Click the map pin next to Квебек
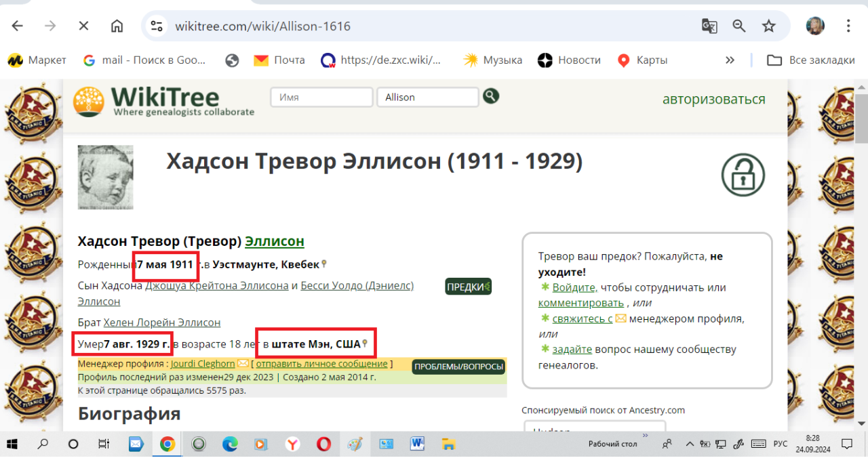Viewport: 868px width, 458px height. click(324, 264)
